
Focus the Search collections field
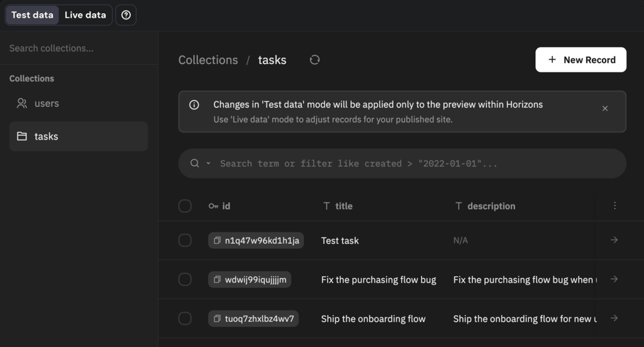[x=79, y=48]
